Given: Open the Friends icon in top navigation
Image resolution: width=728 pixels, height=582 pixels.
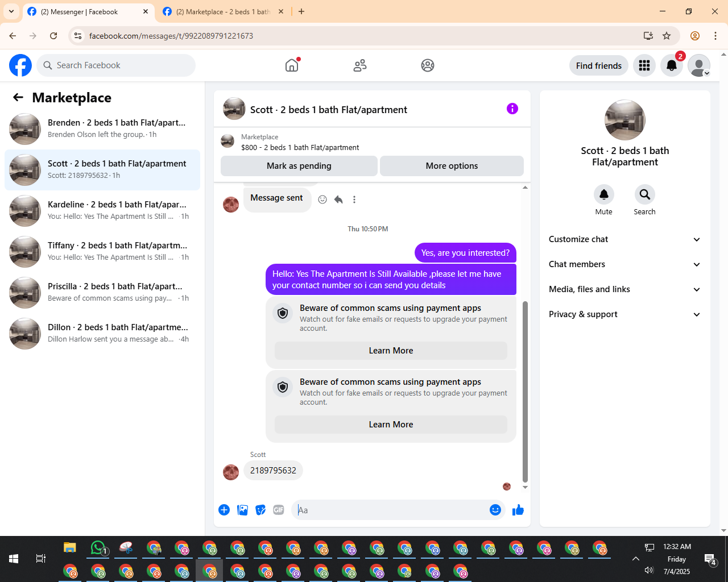Looking at the screenshot, I should (360, 65).
